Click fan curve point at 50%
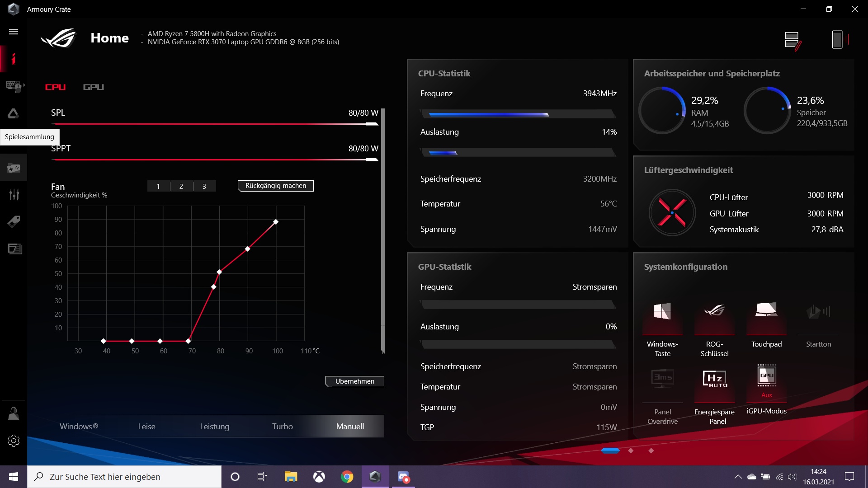This screenshot has height=488, width=868. pos(219,272)
